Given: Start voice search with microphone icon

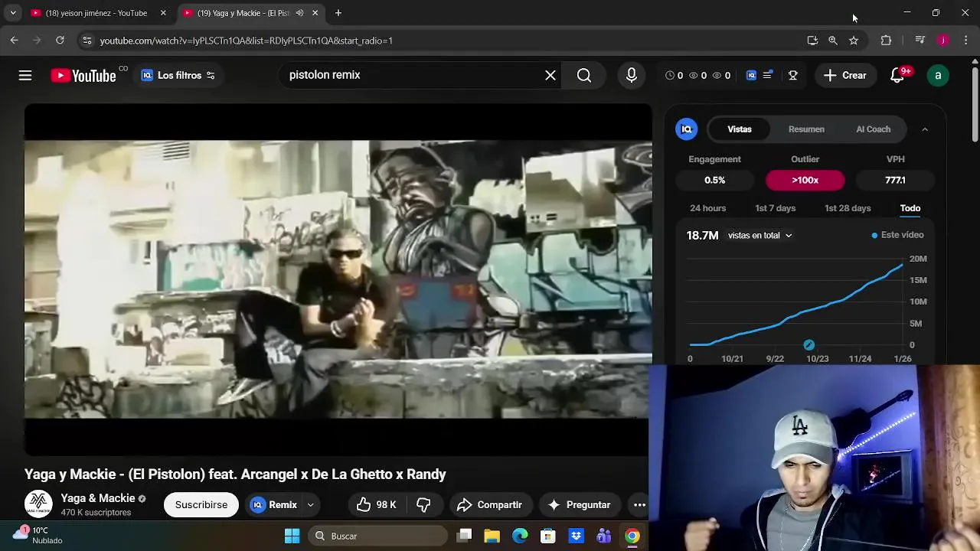Looking at the screenshot, I should point(632,75).
